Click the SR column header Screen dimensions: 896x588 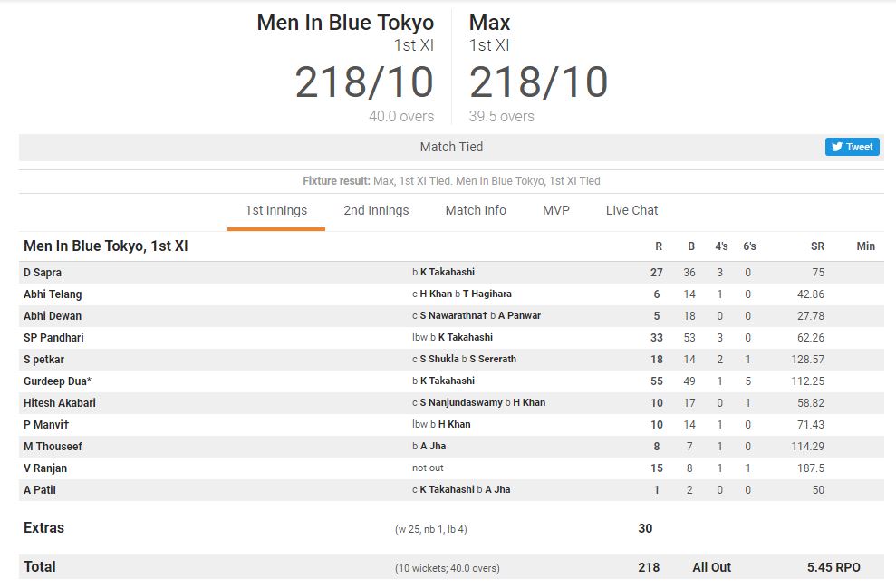pyautogui.click(x=817, y=246)
